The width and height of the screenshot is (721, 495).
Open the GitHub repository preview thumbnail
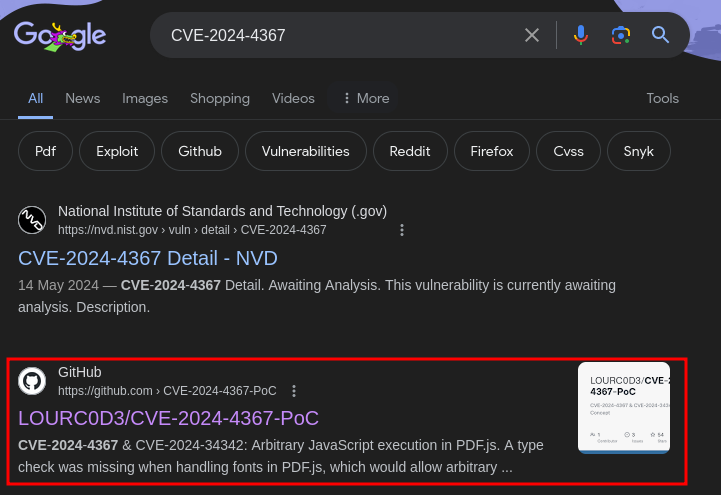624,408
